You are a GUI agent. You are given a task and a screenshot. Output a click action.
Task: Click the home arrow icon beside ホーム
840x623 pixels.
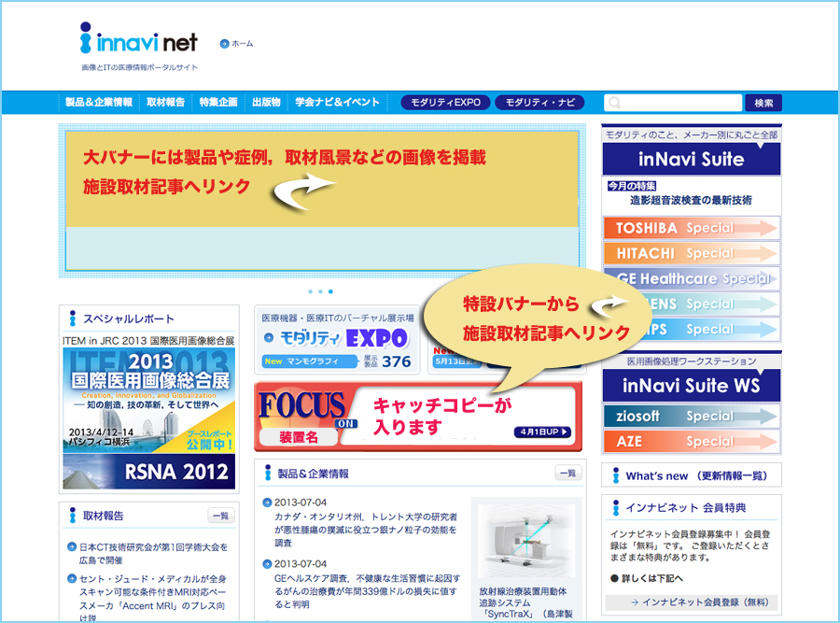click(x=224, y=44)
